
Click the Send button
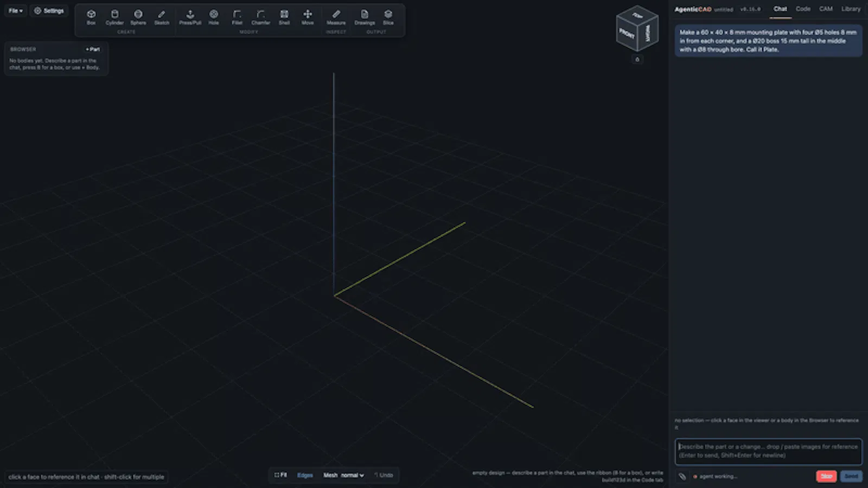click(x=851, y=476)
